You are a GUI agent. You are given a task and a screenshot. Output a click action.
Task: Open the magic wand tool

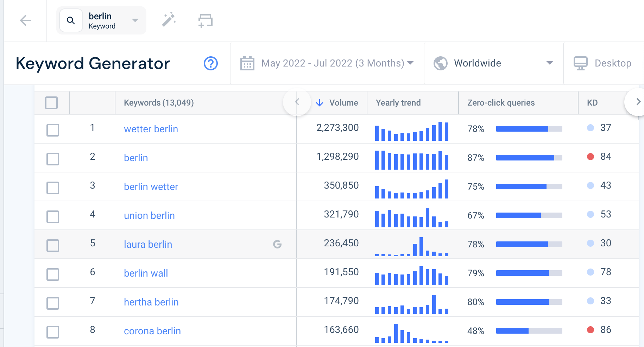point(169,20)
